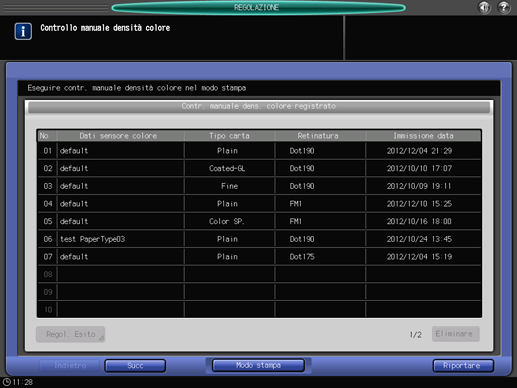The height and width of the screenshot is (388, 517).
Task: Click date 2012/10/10 17:07
Action: point(419,168)
